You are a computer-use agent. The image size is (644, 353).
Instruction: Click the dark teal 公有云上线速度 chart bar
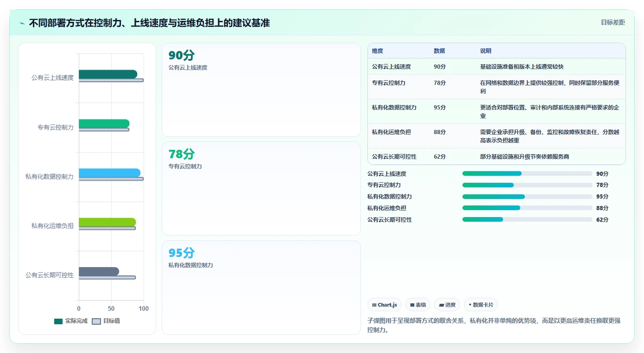coord(108,74)
